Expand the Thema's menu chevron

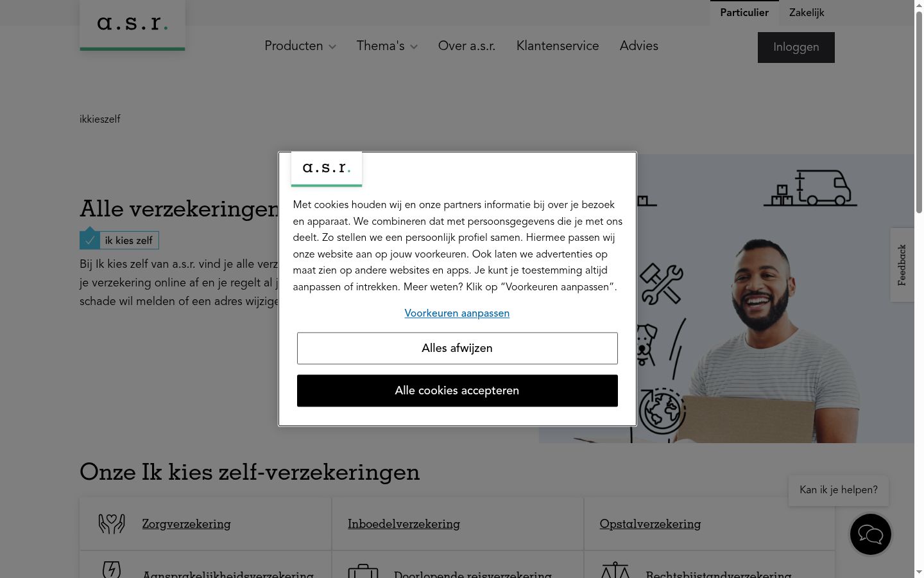point(414,47)
